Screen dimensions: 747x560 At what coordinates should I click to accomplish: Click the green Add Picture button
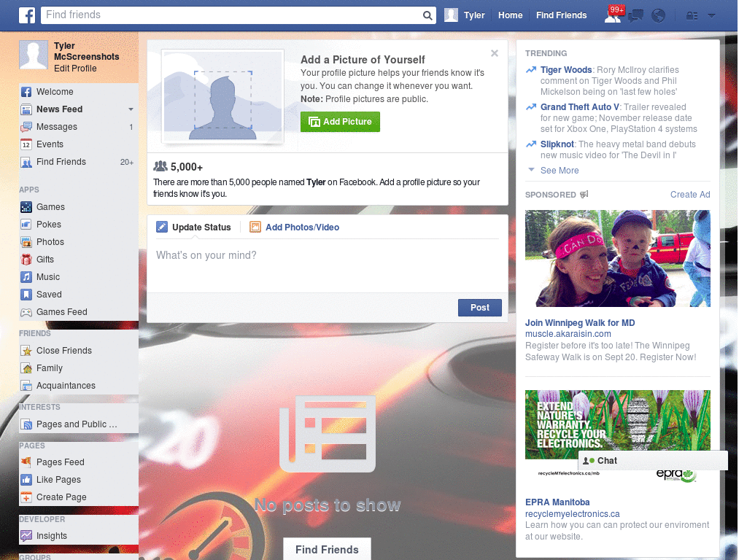pos(340,122)
